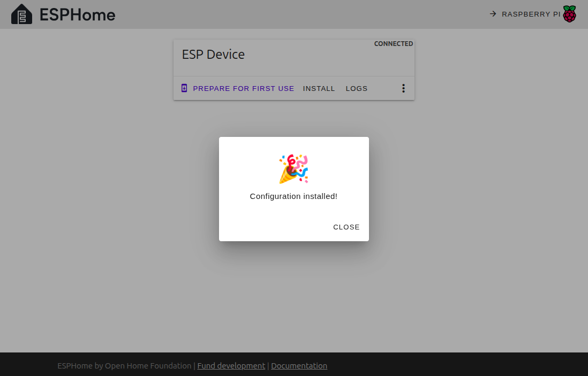The height and width of the screenshot is (376, 588).
Task: Click INSTALL on the ESP Device card
Action: click(x=319, y=88)
